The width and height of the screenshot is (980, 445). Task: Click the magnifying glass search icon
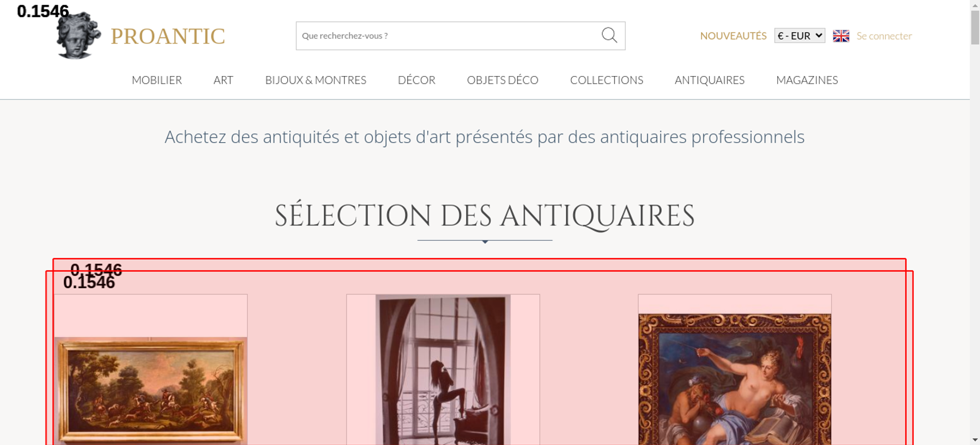pos(609,35)
